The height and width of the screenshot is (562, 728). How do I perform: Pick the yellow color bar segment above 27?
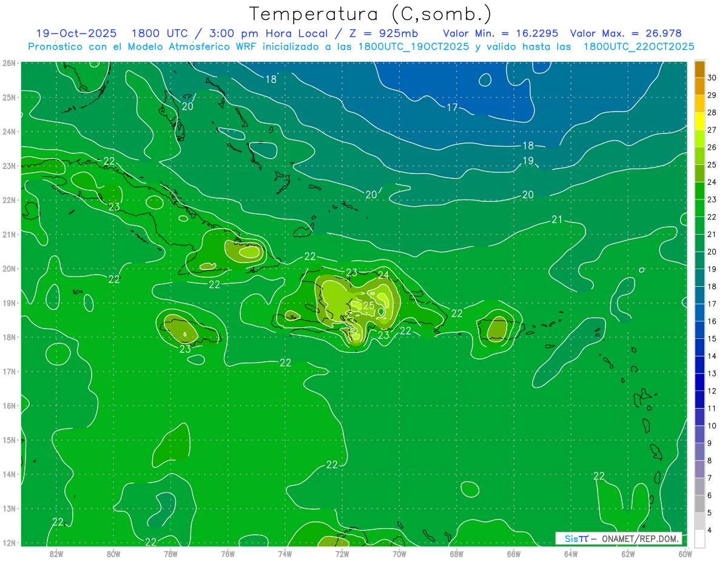click(x=699, y=121)
